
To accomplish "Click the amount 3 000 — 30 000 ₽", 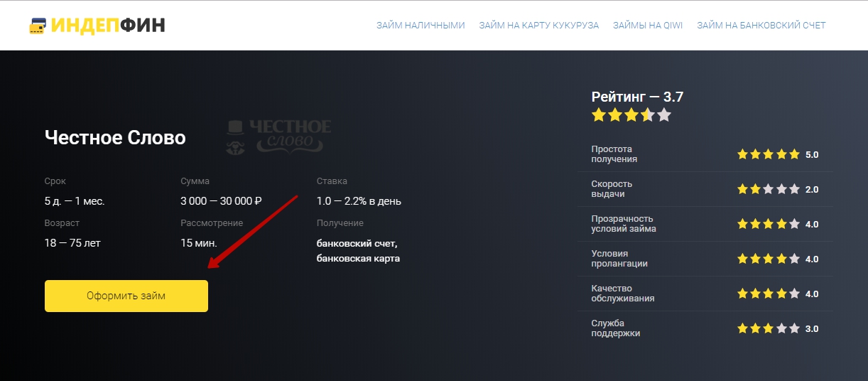I will point(222,201).
